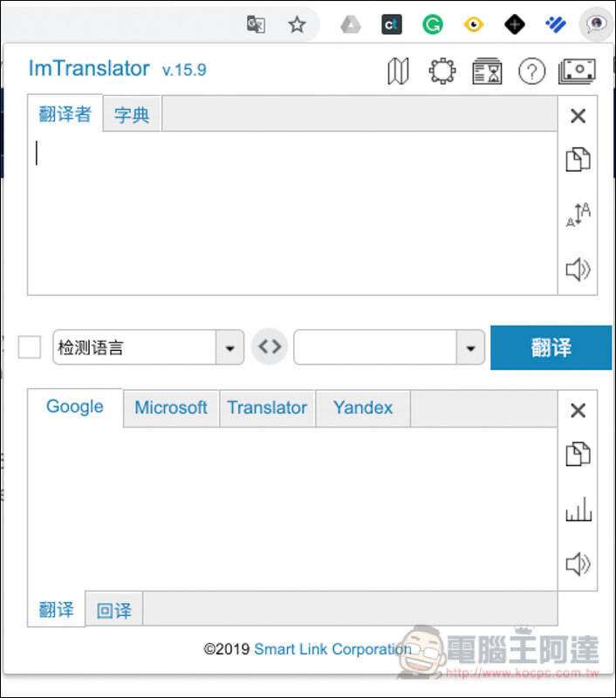Viewport: 616px width, 698px height.
Task: Select the Microsoft provider tab
Action: [x=171, y=407]
